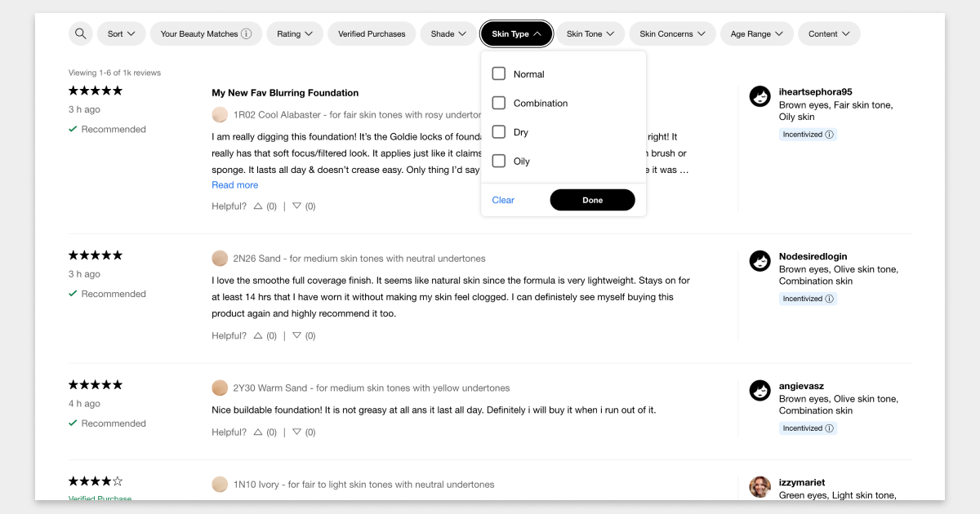
Task: Check the Normal skin type box
Action: click(499, 73)
